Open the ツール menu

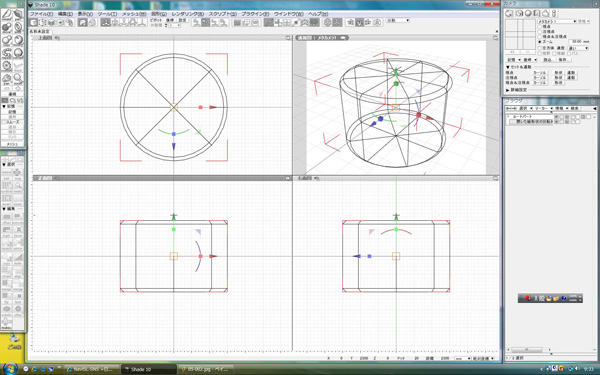108,14
